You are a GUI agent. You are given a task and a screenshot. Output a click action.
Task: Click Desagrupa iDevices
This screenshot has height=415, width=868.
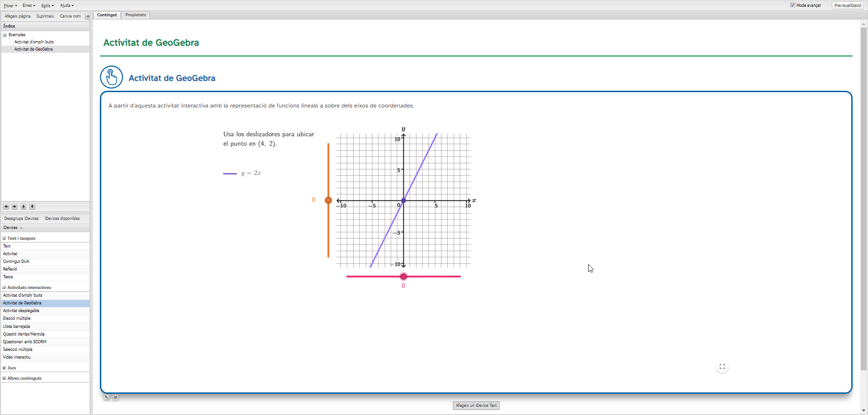pyautogui.click(x=21, y=219)
